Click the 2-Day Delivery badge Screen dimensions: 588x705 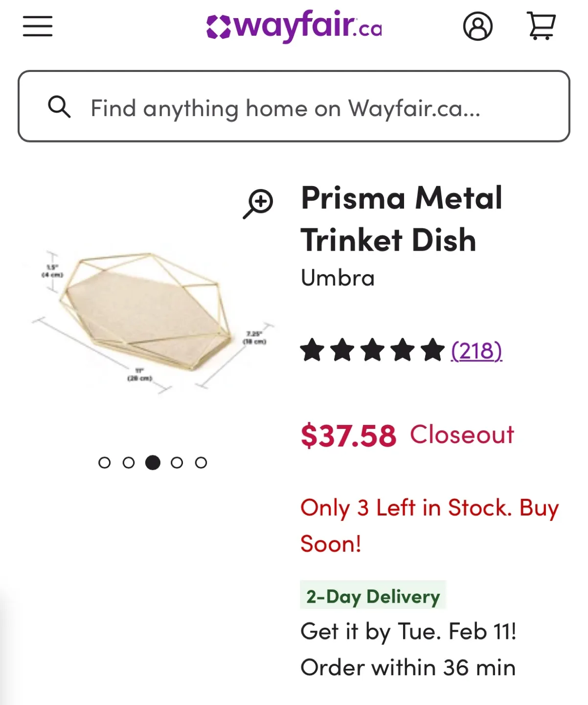373,595
